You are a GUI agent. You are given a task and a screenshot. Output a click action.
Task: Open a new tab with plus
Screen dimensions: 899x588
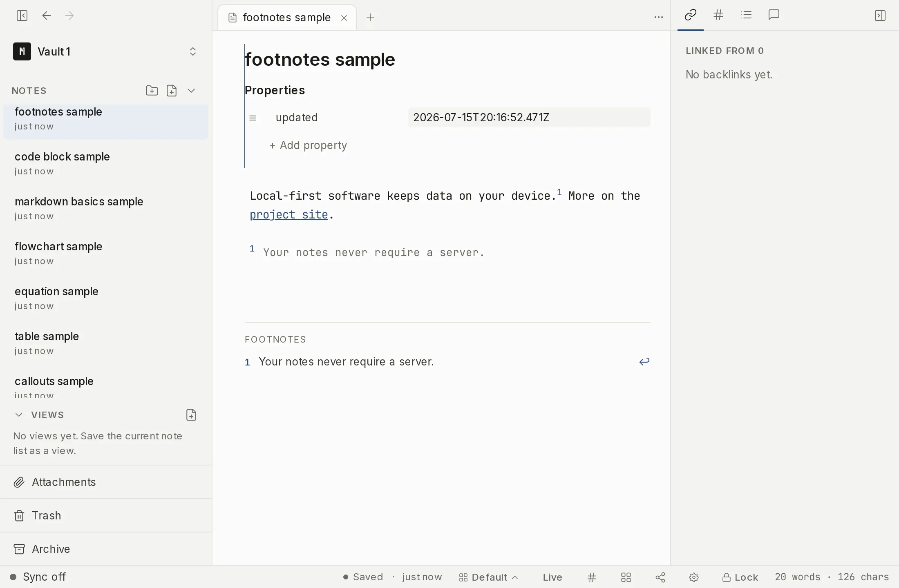[370, 17]
